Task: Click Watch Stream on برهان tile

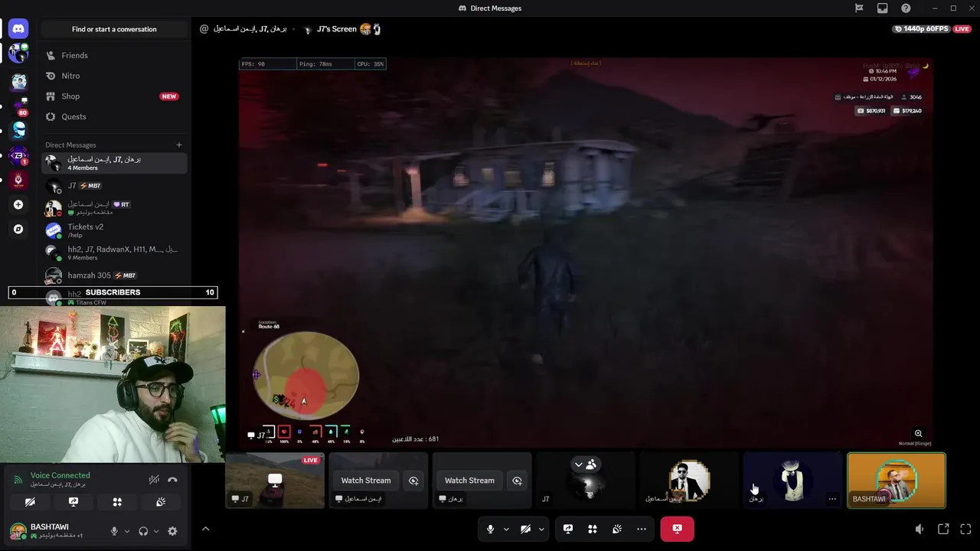Action: click(x=469, y=481)
